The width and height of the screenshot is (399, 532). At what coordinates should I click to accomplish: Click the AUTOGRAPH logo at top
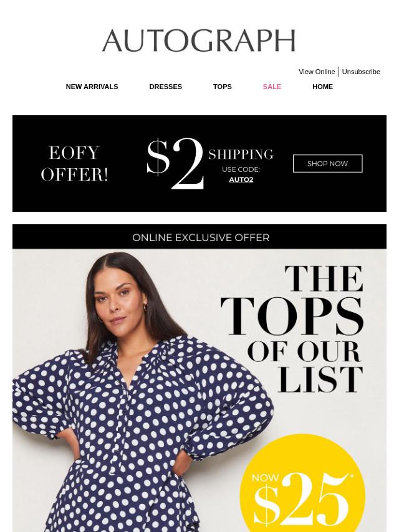[199, 40]
